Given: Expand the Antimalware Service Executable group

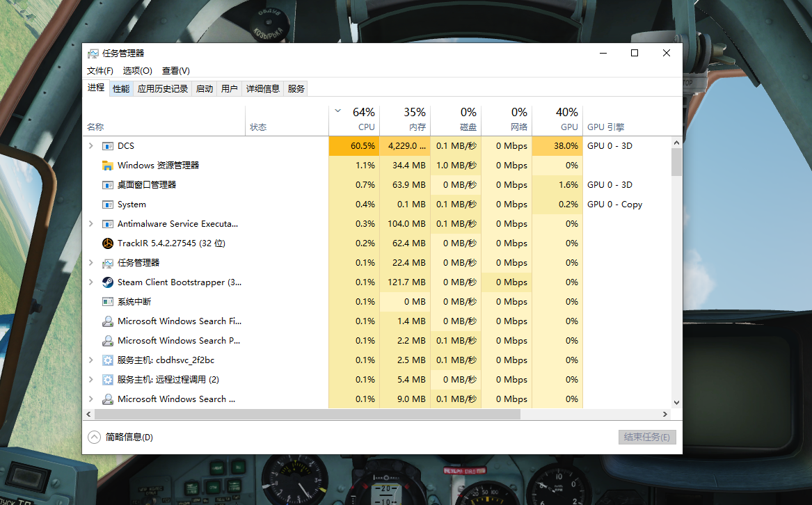Looking at the screenshot, I should point(91,224).
